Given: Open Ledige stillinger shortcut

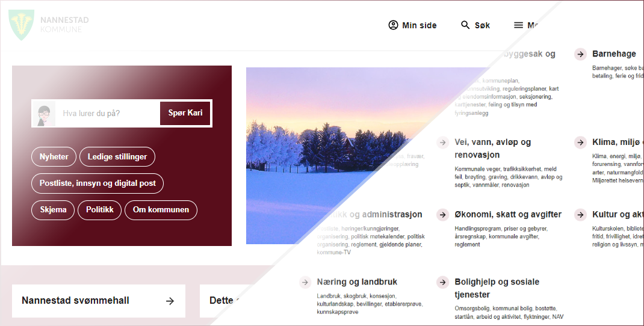Looking at the screenshot, I should pos(117,157).
